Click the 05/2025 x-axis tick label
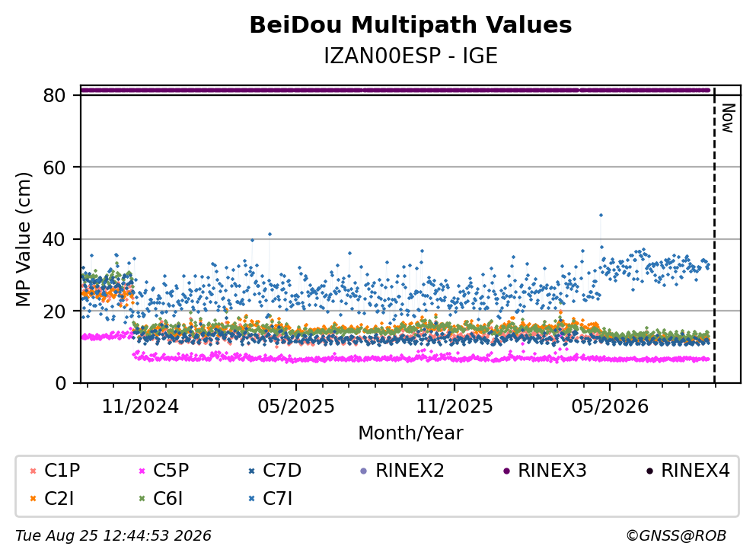This screenshot has width=756, height=559. (295, 407)
